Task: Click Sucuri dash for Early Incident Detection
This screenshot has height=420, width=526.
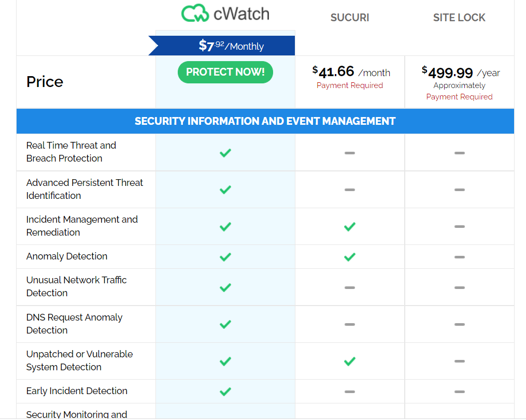Action: pos(350,392)
